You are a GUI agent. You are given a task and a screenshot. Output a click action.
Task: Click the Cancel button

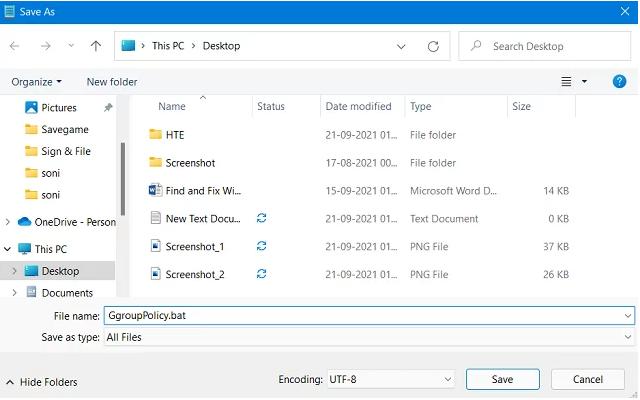(x=589, y=380)
